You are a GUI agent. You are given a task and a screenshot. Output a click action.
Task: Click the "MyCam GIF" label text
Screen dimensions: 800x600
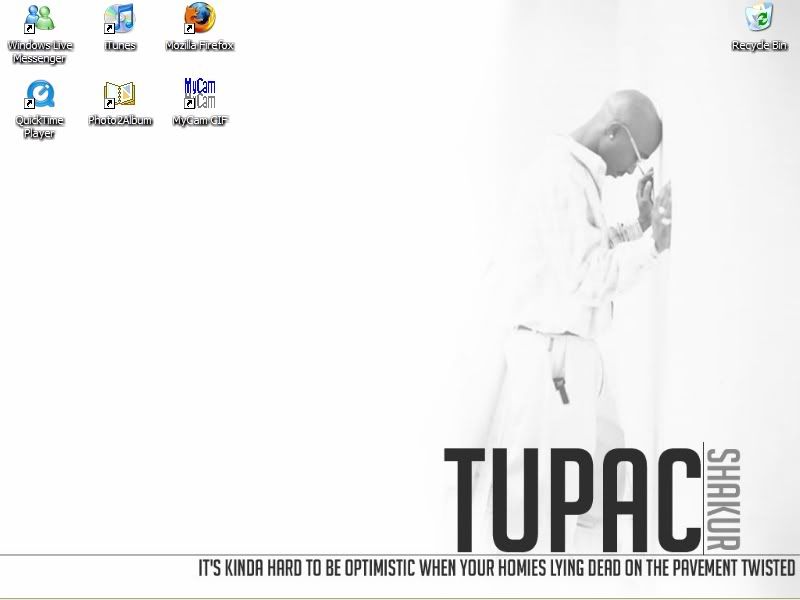pos(200,120)
